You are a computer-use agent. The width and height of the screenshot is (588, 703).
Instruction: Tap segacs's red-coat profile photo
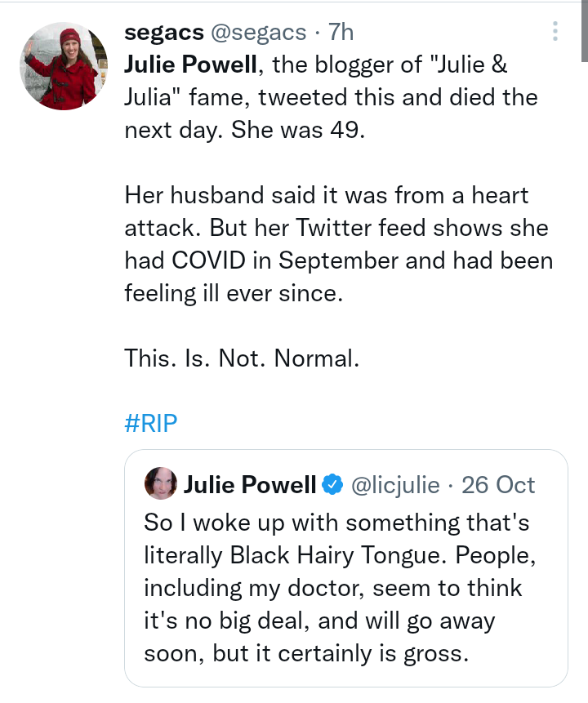(x=63, y=65)
